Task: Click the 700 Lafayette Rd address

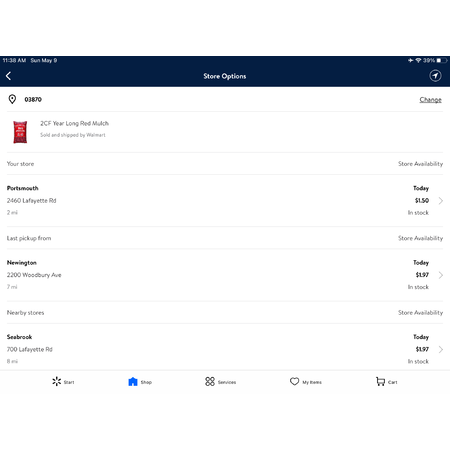Action: pyautogui.click(x=30, y=349)
